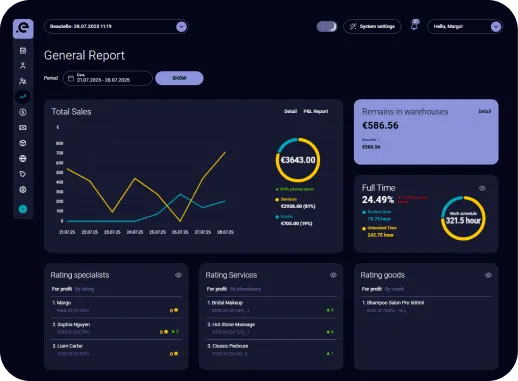This screenshot has width=518, height=381.
Task: Click the Work schedule 321.5 hour donut
Action: click(x=463, y=218)
